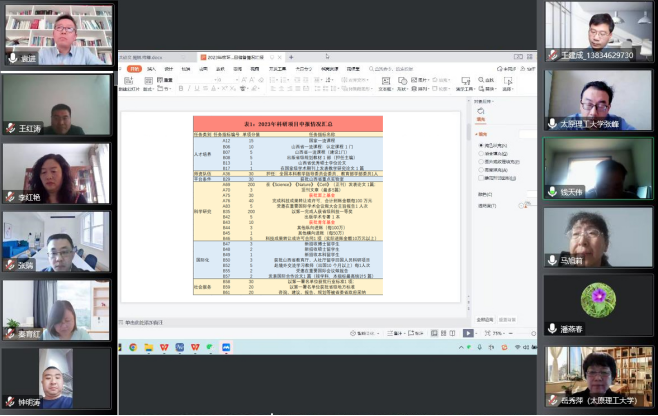This screenshot has height=416, width=658.
Task: Select the second fill radio option
Action: click(480, 154)
